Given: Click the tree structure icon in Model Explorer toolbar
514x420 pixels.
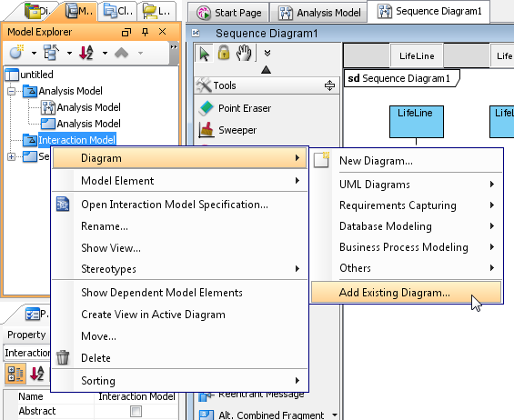Looking at the screenshot, I should [51, 53].
